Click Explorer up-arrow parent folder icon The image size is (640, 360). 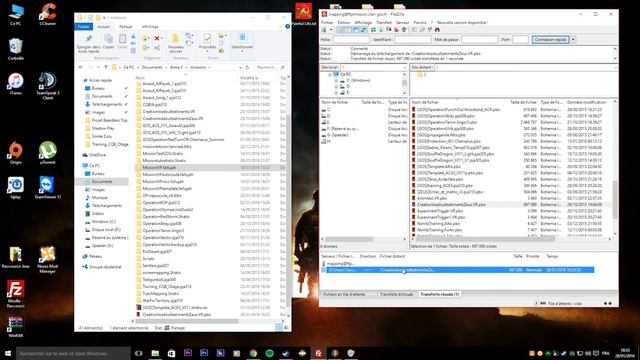click(x=106, y=67)
